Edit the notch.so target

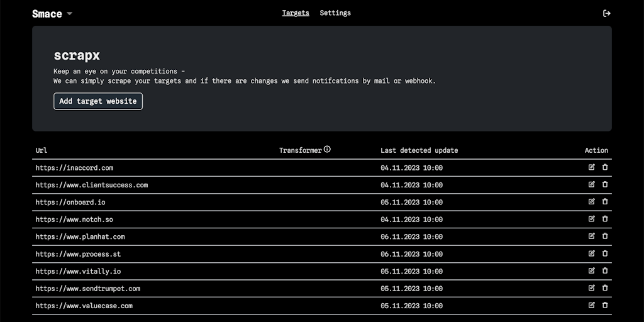[591, 219]
